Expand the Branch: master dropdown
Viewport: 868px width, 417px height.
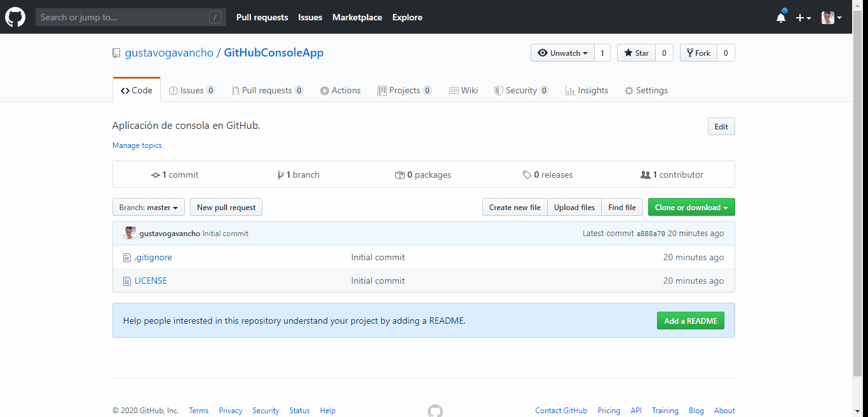(149, 207)
